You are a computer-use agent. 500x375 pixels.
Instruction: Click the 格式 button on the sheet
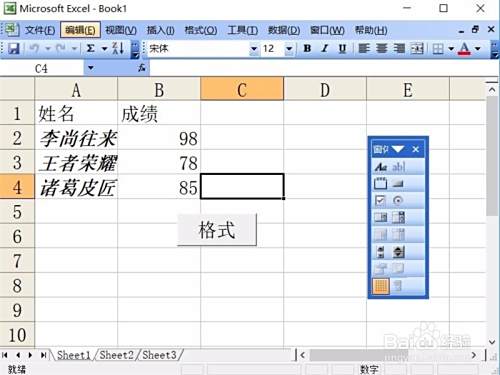pos(217,230)
